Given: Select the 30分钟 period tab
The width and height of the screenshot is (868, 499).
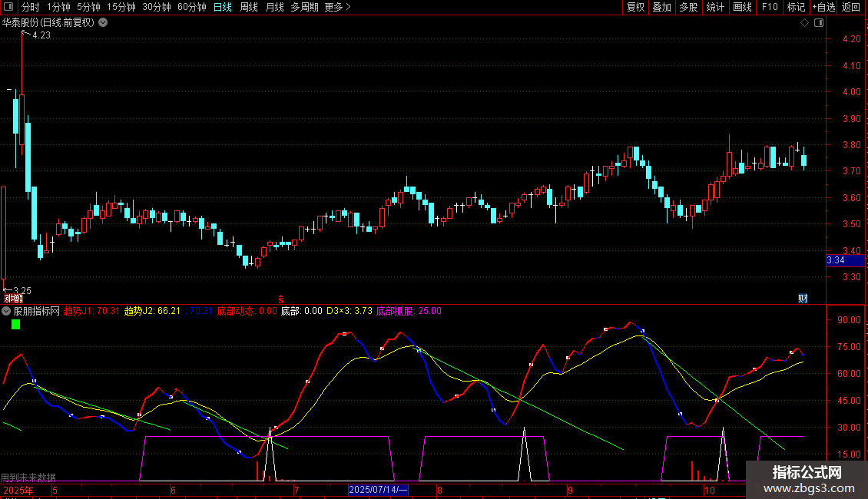Looking at the screenshot, I should point(157,7).
